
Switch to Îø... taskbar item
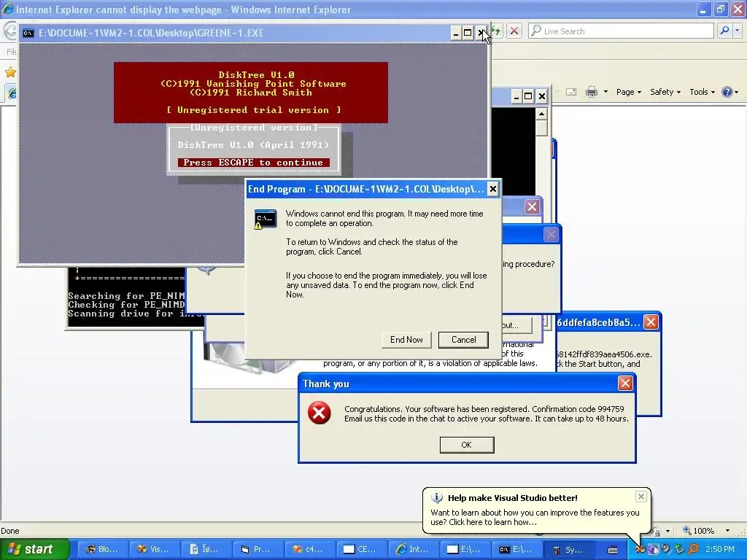[x=205, y=549]
